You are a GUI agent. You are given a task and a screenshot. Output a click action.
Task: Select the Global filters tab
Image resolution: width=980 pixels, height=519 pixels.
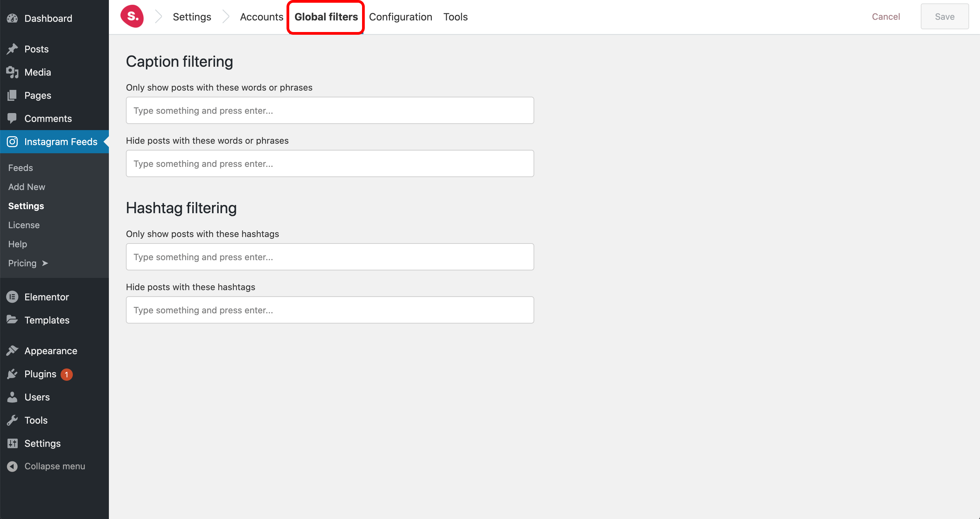click(326, 17)
